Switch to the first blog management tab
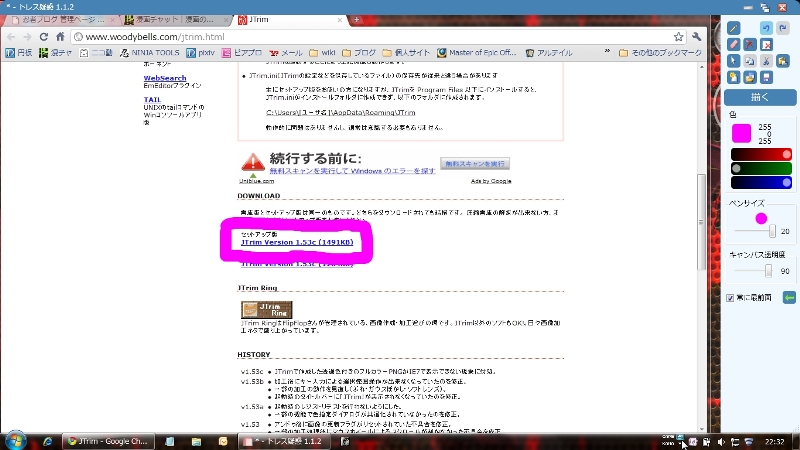 60,20
